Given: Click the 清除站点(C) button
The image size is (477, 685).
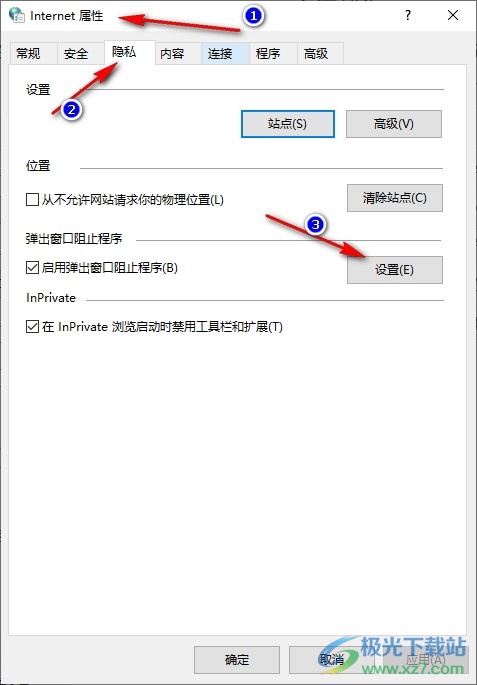Looking at the screenshot, I should pyautogui.click(x=394, y=198).
